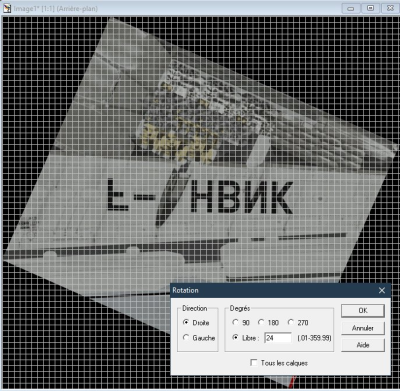Select the Gauche direction radio button
Screen dimensions: 400x391
(x=186, y=337)
